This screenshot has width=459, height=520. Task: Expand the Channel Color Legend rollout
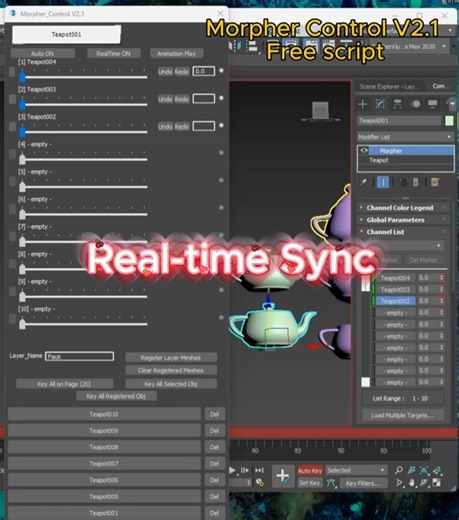[x=404, y=208]
